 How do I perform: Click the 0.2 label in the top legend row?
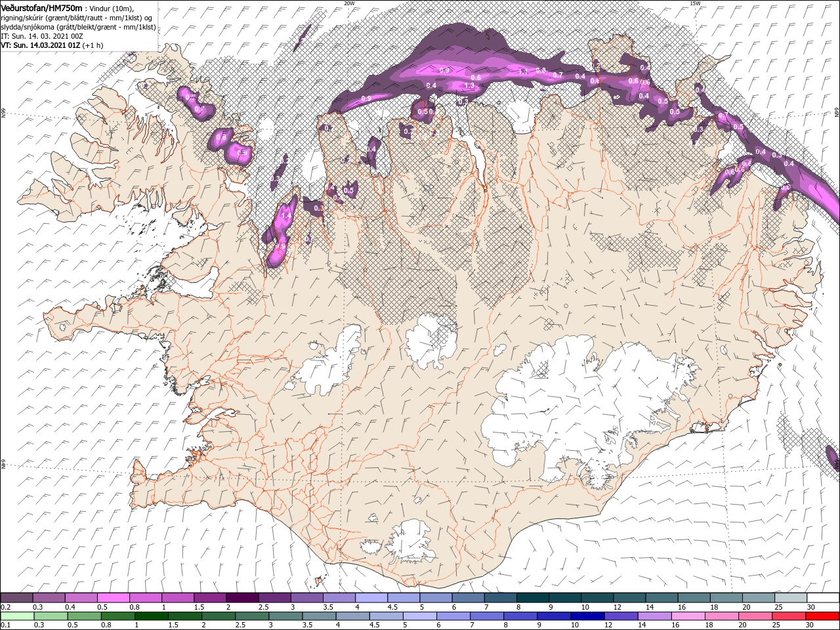click(x=5, y=607)
